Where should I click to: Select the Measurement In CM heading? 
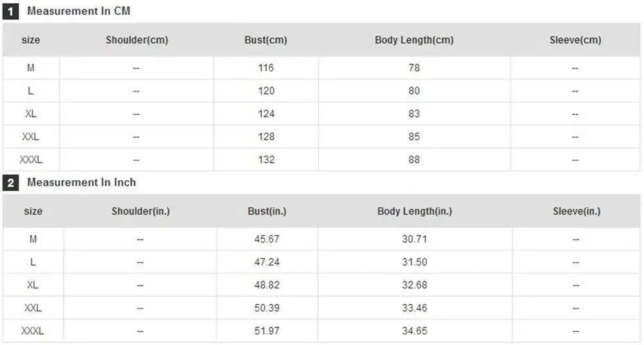click(79, 11)
